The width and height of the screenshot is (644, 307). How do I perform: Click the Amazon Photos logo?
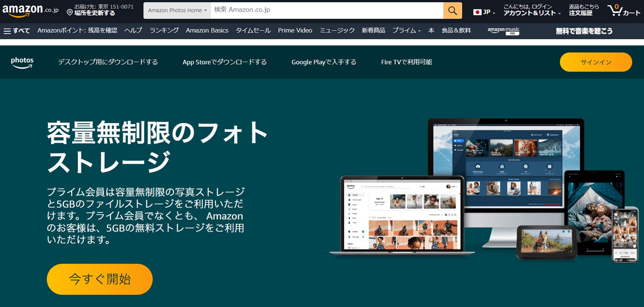click(22, 62)
